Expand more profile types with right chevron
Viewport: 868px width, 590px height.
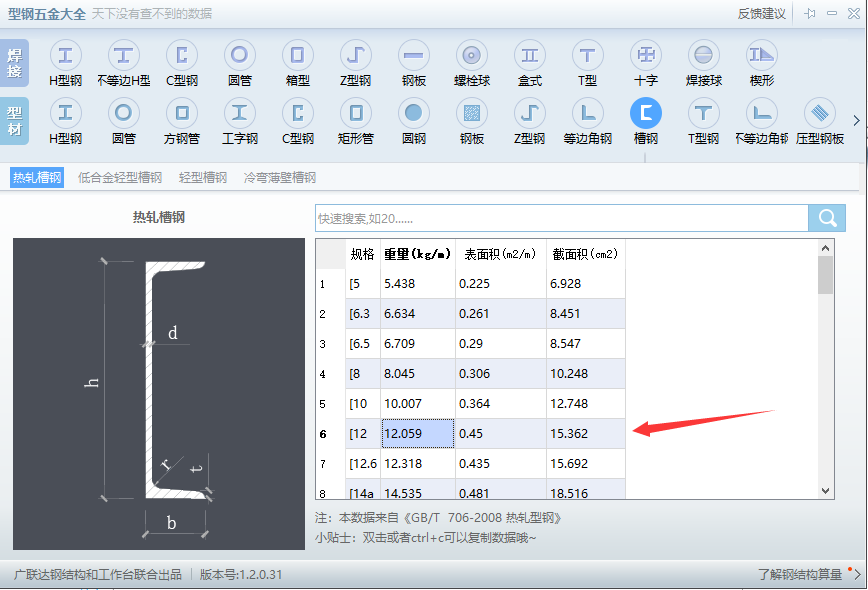click(x=856, y=120)
